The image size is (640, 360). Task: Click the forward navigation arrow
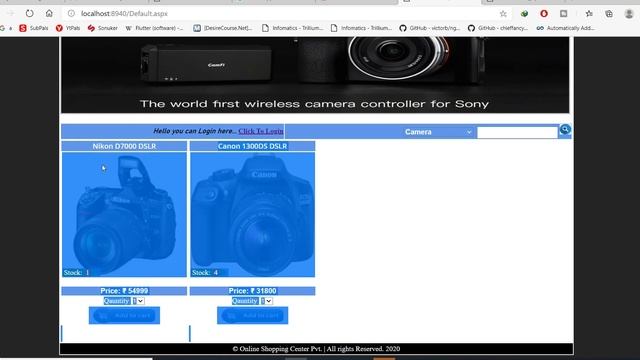(x=11, y=13)
